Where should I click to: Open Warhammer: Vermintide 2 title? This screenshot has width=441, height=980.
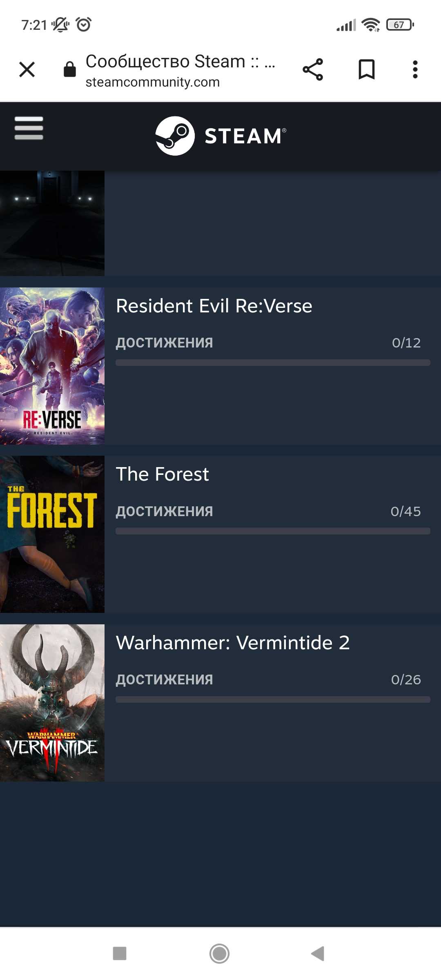click(x=233, y=643)
